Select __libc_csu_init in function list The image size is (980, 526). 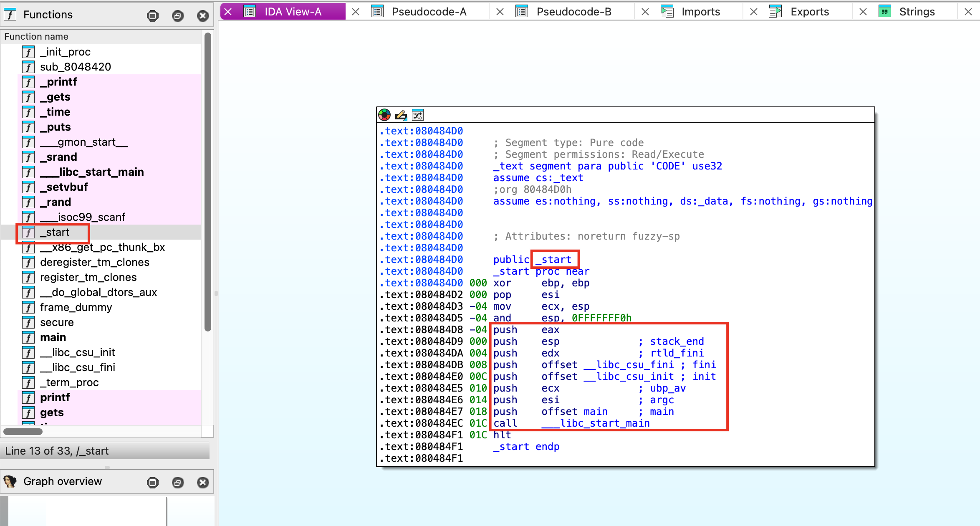[x=102, y=352]
